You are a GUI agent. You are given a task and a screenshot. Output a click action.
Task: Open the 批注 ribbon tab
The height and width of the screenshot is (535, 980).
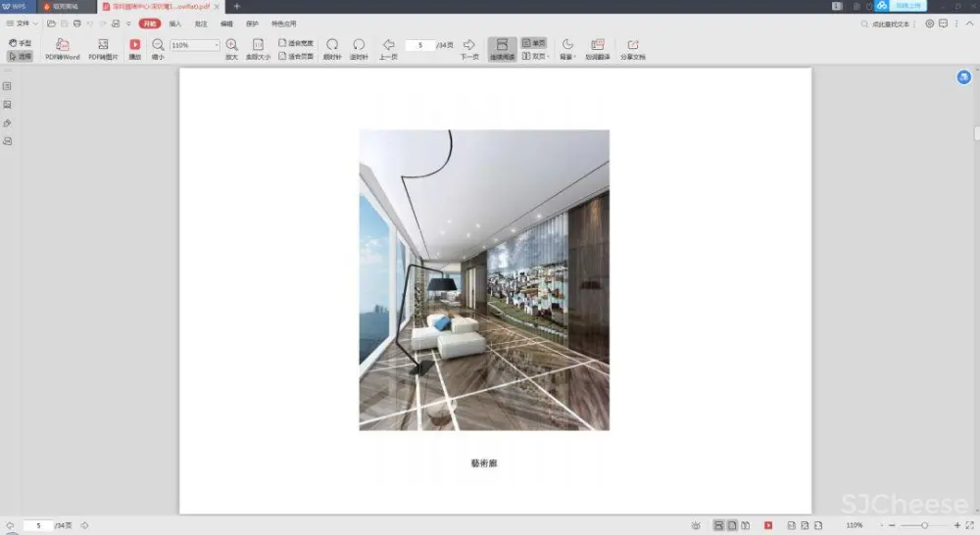(201, 24)
